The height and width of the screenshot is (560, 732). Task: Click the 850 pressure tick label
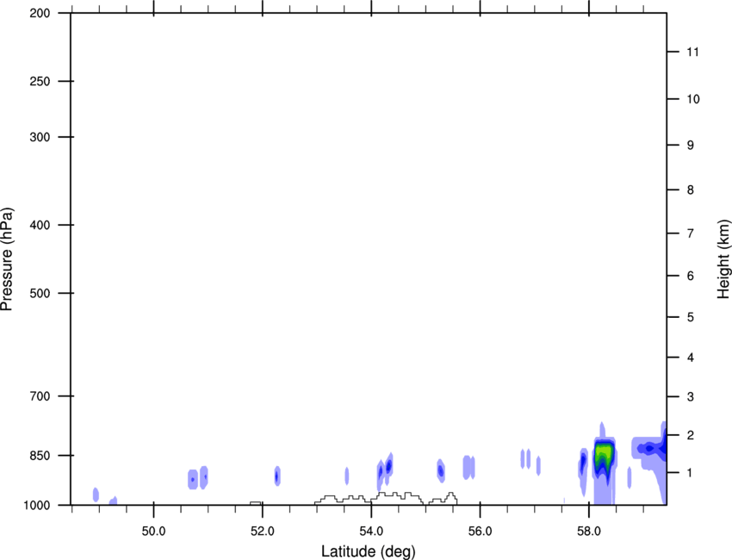pyautogui.click(x=40, y=456)
